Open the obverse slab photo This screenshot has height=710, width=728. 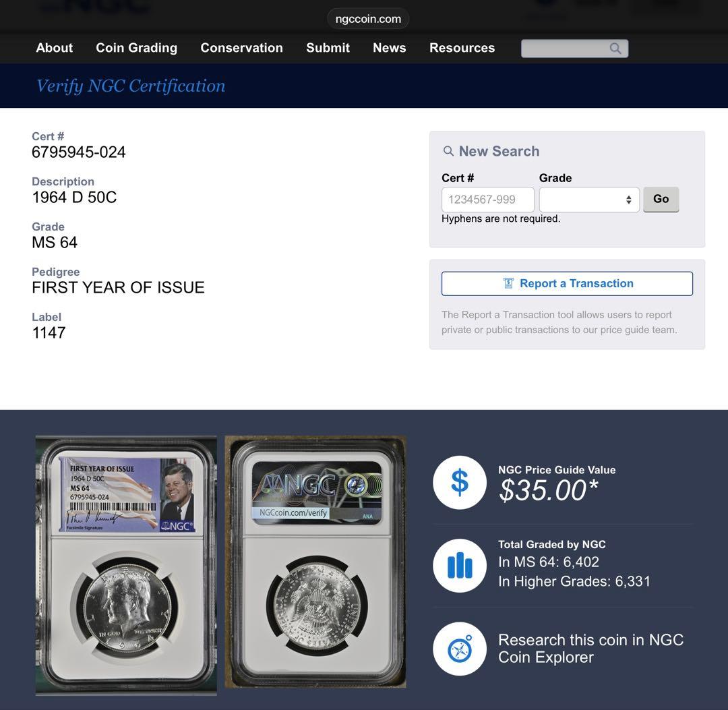(x=126, y=564)
